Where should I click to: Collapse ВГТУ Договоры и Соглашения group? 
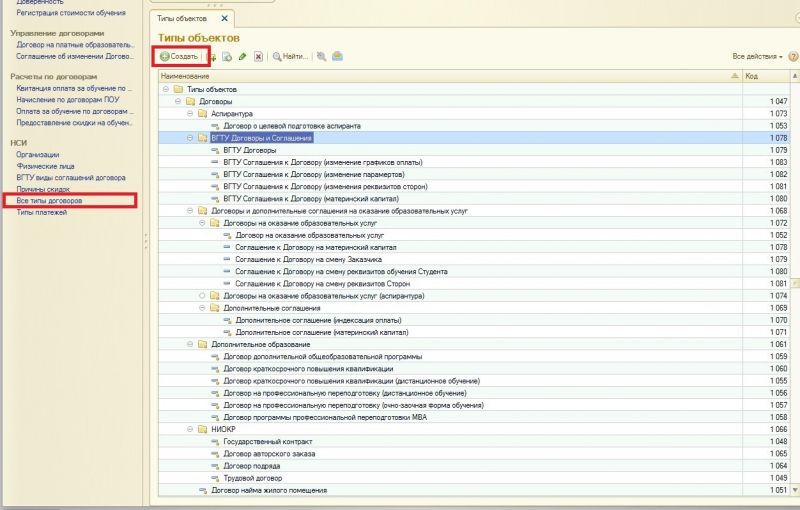tap(190, 138)
